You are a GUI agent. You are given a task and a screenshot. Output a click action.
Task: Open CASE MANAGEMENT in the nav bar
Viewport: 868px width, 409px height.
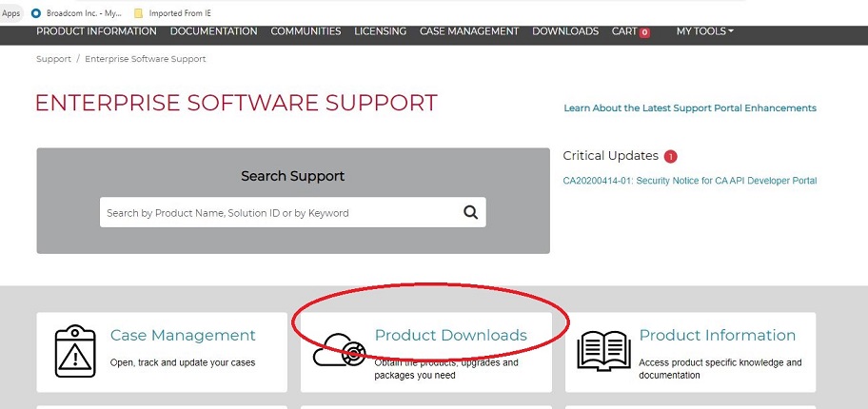point(469,31)
